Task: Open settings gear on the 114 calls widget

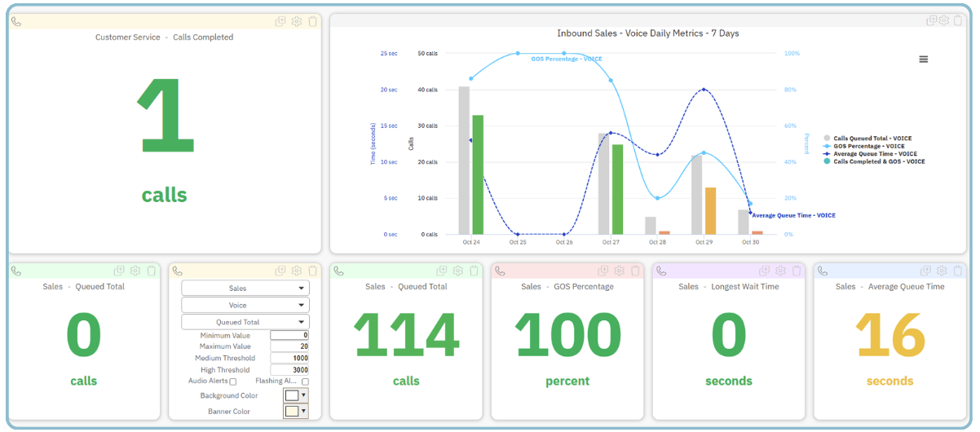Action: point(458,271)
